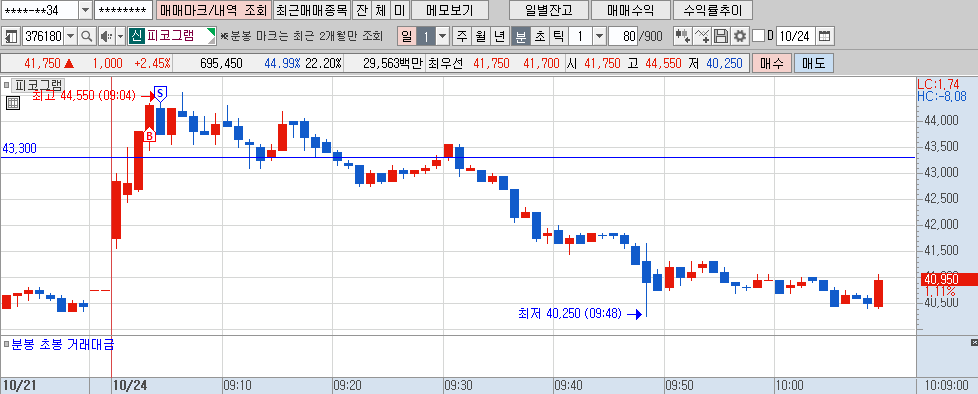Click the red 매수 buy button

pyautogui.click(x=772, y=63)
